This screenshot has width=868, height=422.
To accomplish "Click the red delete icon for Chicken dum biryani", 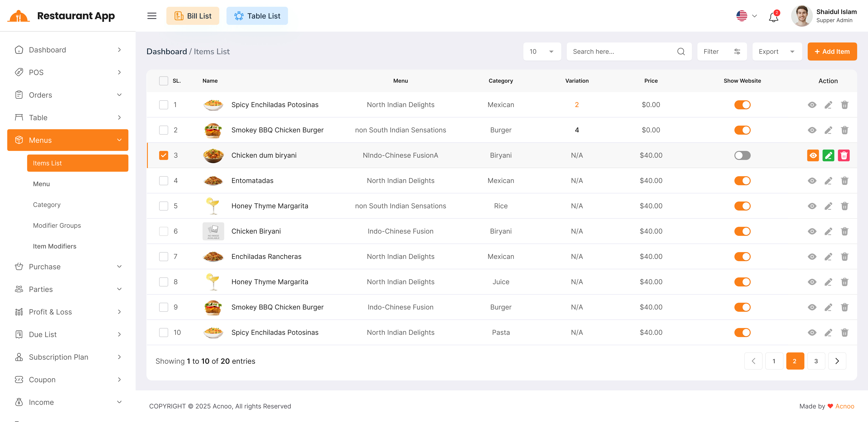I will (x=844, y=155).
